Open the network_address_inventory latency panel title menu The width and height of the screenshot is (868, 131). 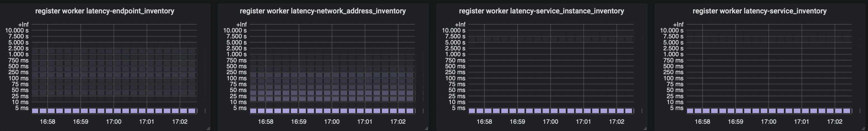[x=322, y=11]
